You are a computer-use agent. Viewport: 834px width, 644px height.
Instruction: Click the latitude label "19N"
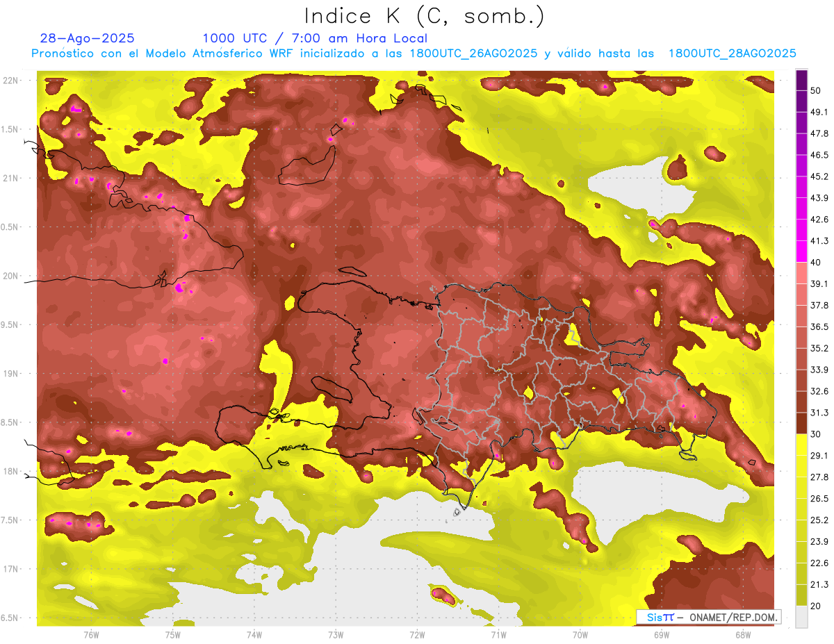point(11,373)
